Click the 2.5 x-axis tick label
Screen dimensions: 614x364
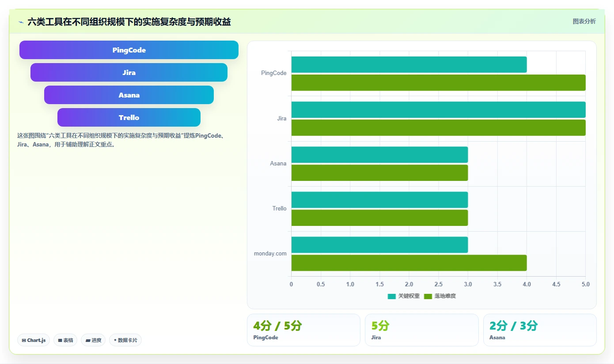(x=438, y=284)
